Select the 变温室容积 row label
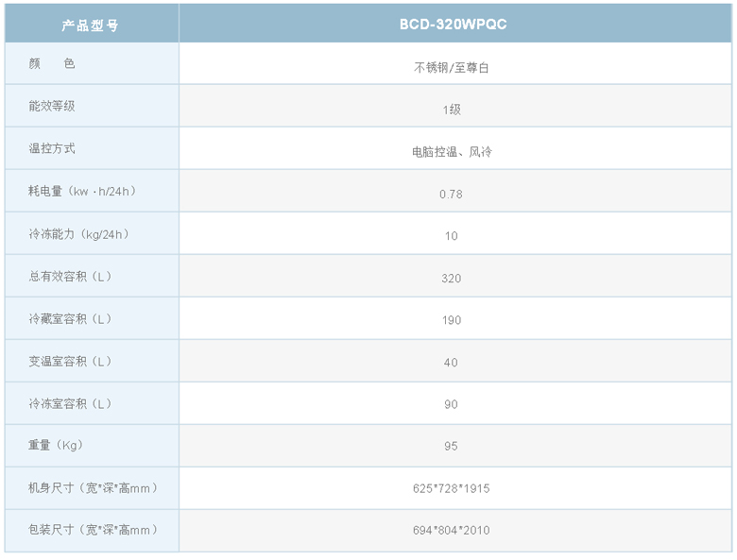Image resolution: width=737 pixels, height=560 pixels. (x=71, y=361)
